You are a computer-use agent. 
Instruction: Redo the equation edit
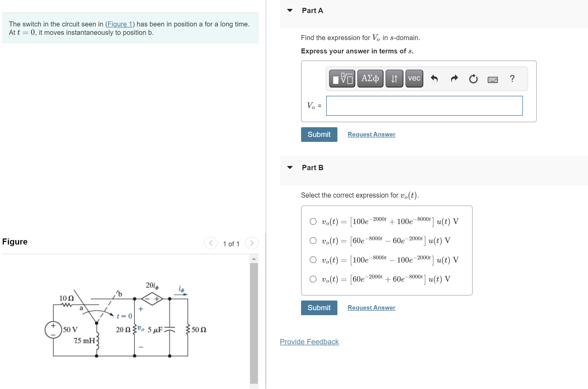pos(454,79)
